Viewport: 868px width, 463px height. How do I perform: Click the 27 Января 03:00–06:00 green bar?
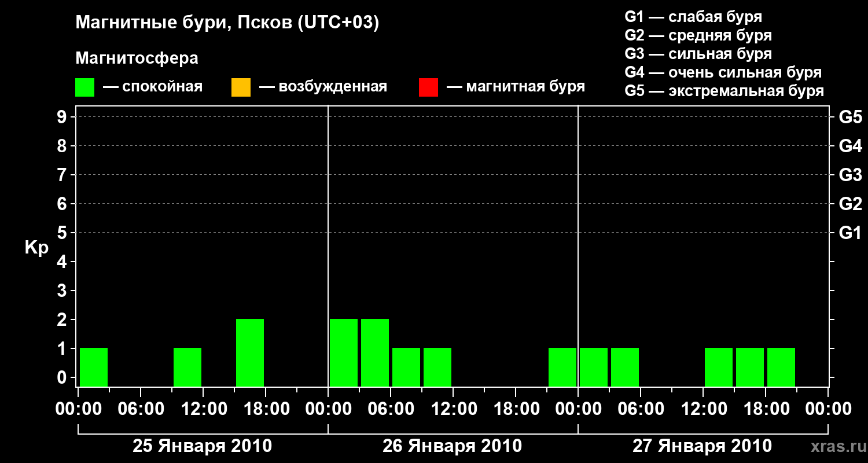click(x=625, y=367)
